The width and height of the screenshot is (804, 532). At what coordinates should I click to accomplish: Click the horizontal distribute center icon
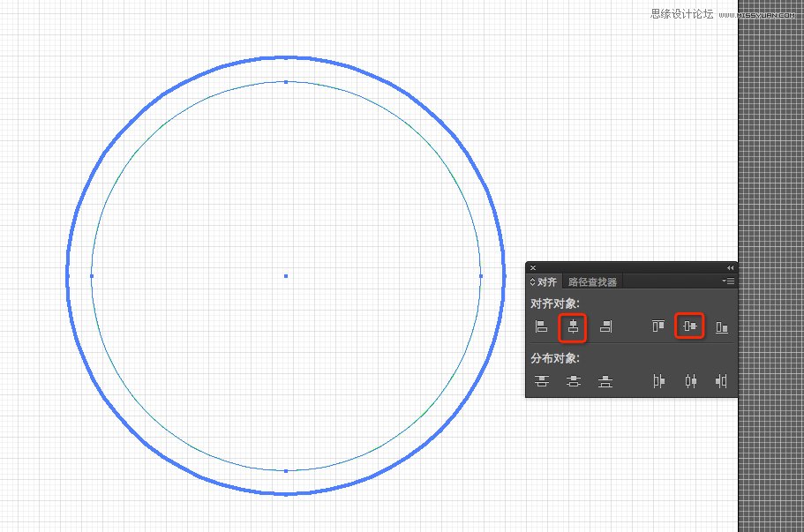[690, 381]
